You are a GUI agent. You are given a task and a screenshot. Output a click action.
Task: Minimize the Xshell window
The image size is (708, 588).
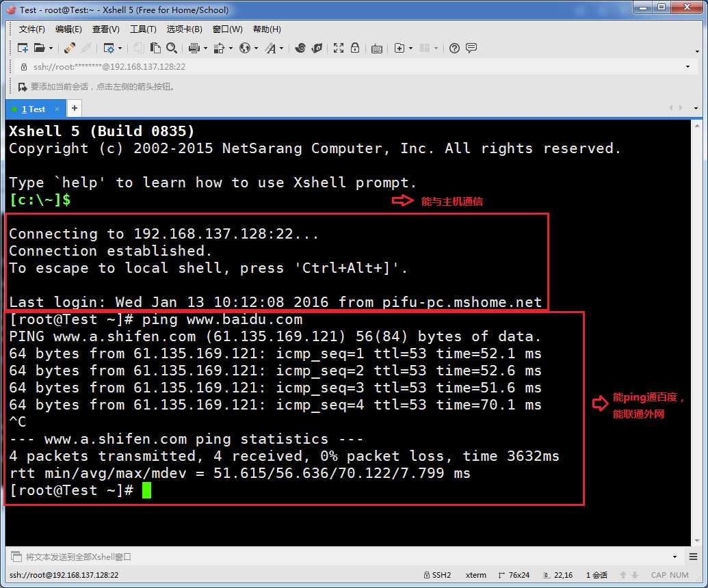[x=642, y=8]
